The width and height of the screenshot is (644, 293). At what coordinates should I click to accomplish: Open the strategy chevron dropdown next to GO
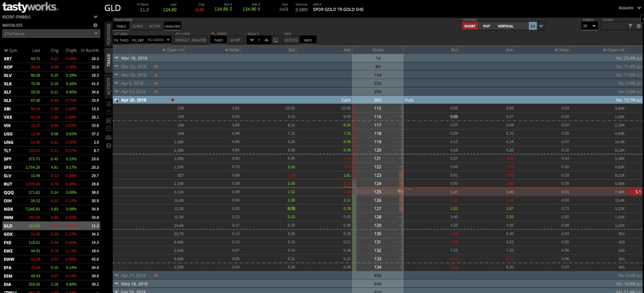[x=541, y=26]
